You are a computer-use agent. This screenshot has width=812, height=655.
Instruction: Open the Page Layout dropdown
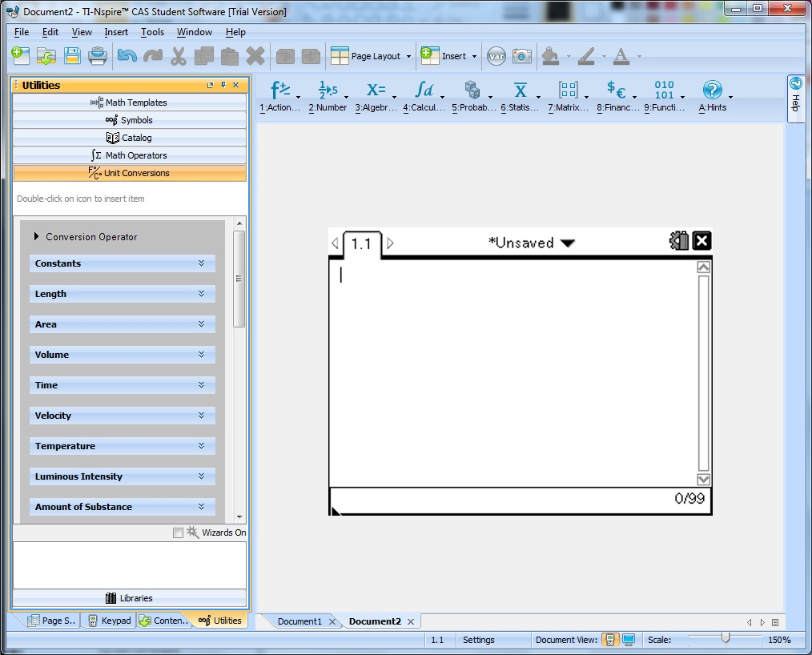coord(372,56)
